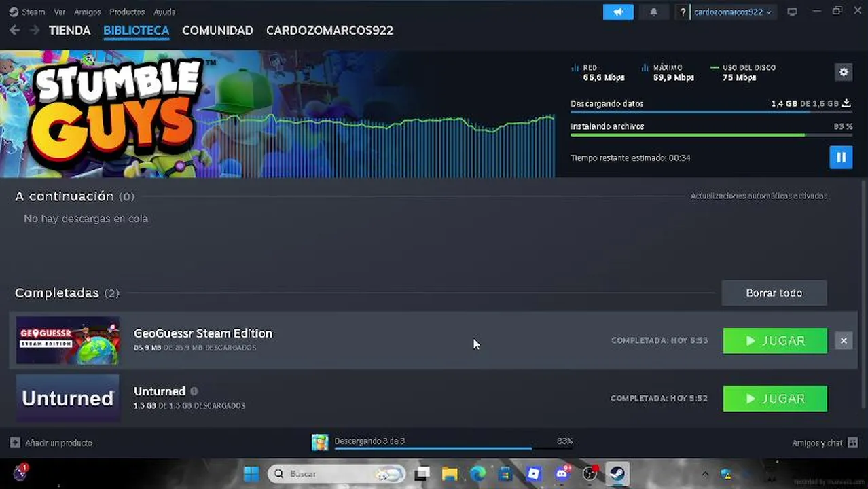
Task: Open Microsoft Edge from the taskbar
Action: 477,473
